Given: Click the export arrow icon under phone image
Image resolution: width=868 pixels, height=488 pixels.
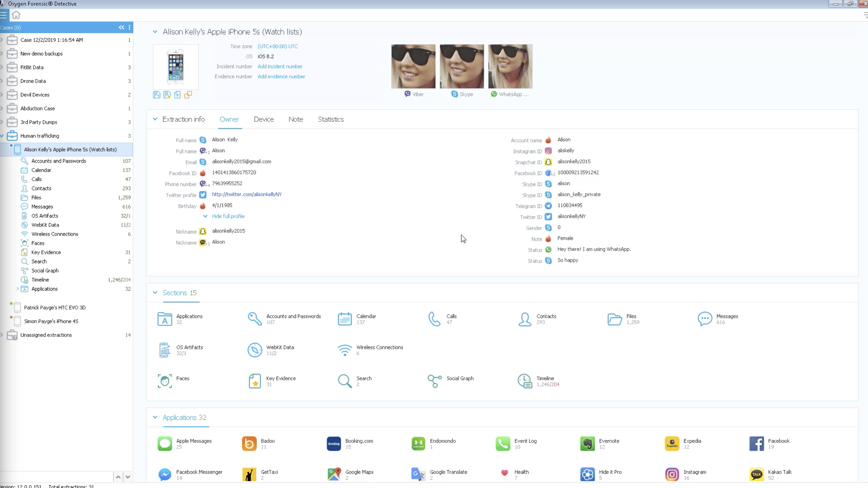Looking at the screenshot, I should click(x=177, y=95).
